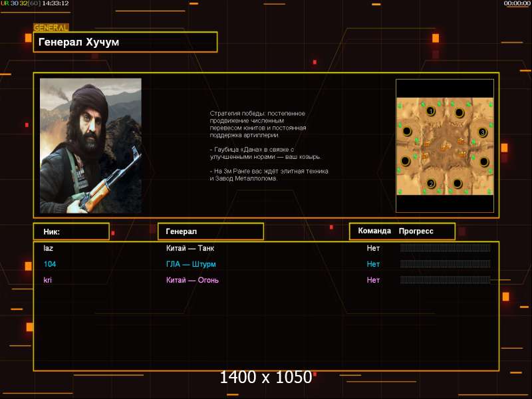
Task: Click the 'Генерал Хучум' title box
Action: click(125, 42)
